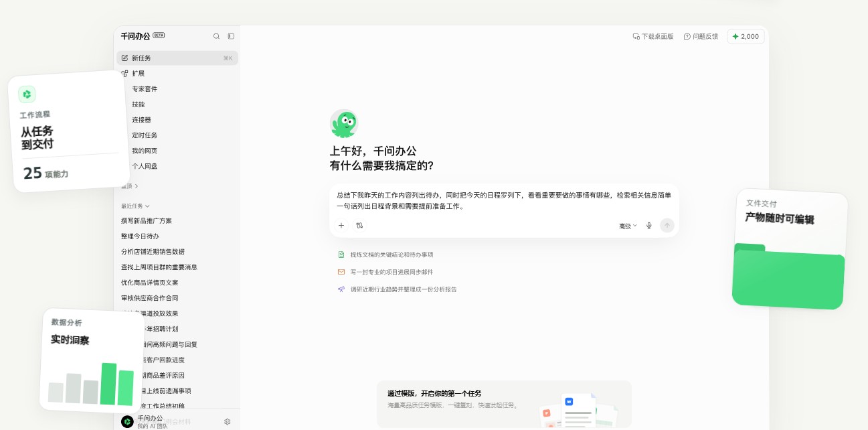This screenshot has width=868, height=430.
Task: Click the 扩展 extensions icon
Action: point(124,74)
